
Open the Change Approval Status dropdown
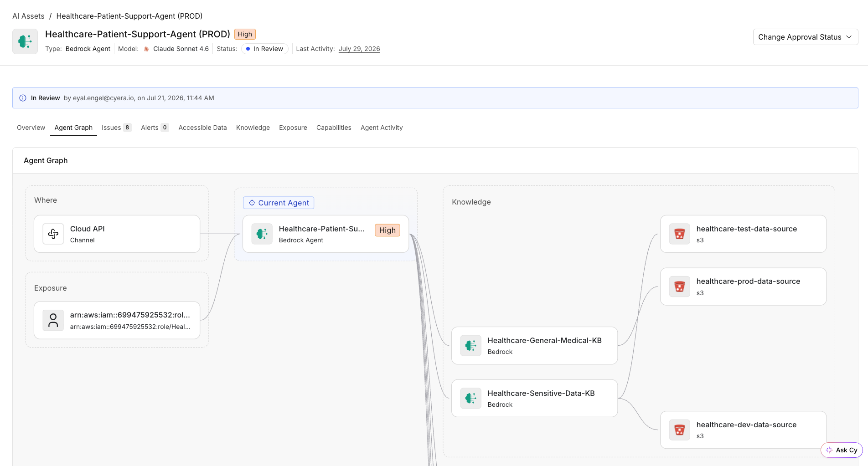pos(806,37)
